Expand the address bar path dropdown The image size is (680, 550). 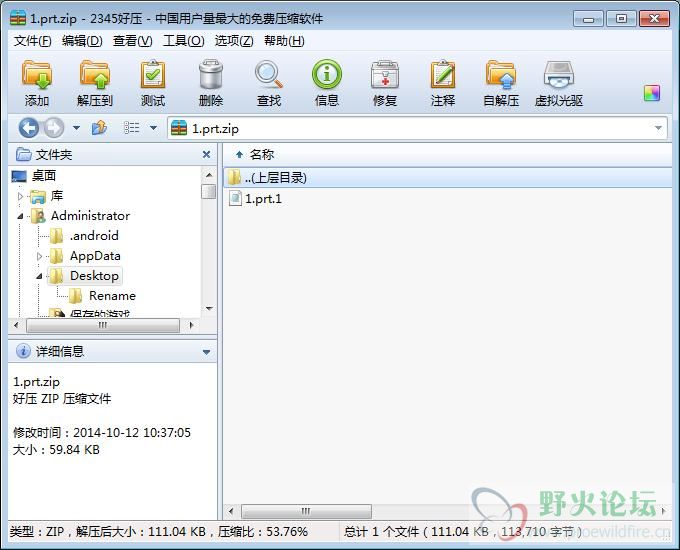click(658, 128)
